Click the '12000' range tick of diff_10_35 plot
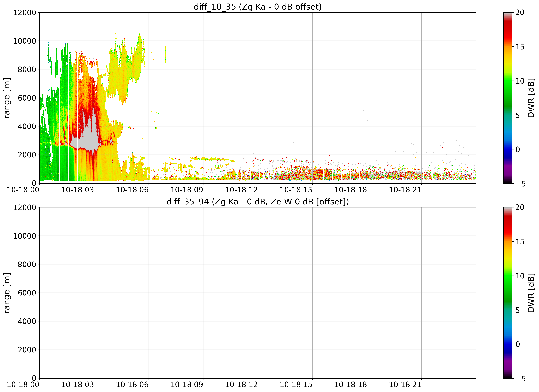This screenshot has width=539, height=392. (25, 12)
